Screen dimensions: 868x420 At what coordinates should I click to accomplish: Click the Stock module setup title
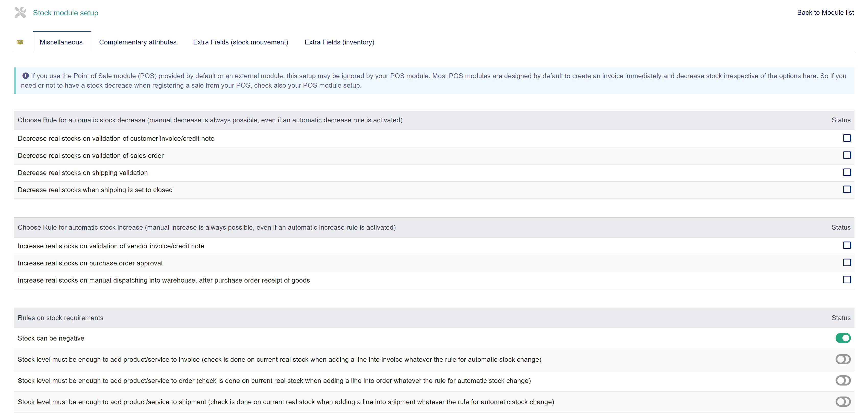[x=65, y=13]
